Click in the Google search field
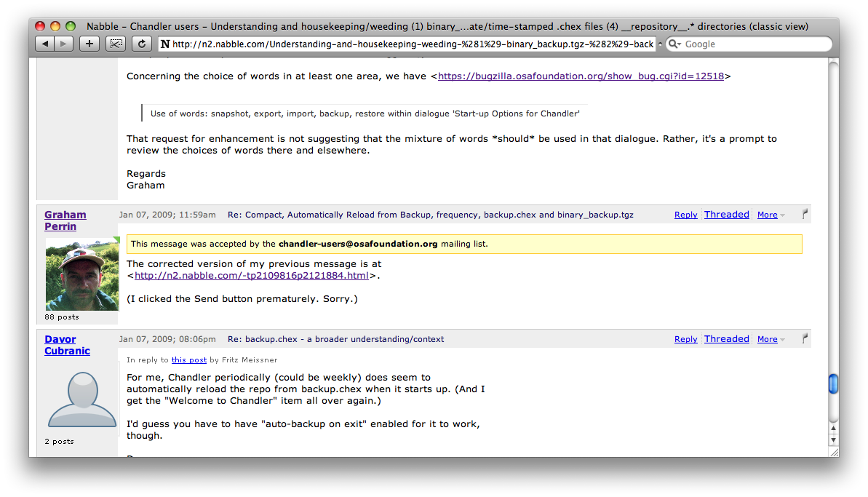This screenshot has width=868, height=497. point(753,44)
